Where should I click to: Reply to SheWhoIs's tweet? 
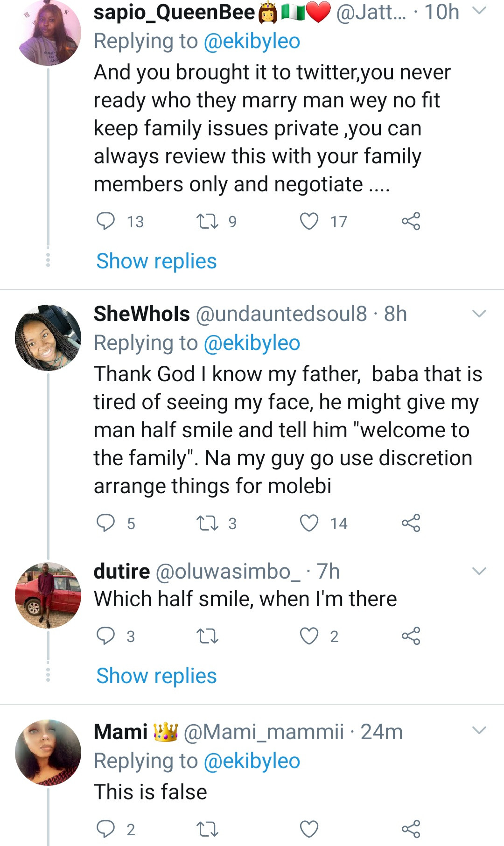tap(105, 523)
